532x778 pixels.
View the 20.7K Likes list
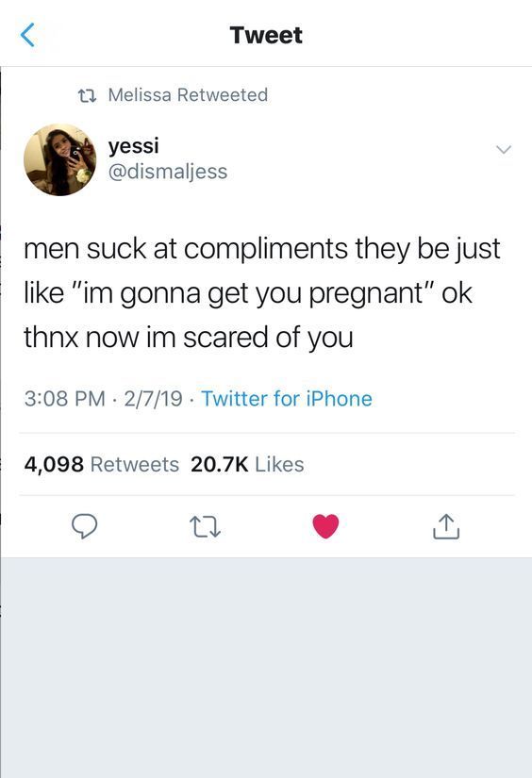pyautogui.click(x=247, y=464)
